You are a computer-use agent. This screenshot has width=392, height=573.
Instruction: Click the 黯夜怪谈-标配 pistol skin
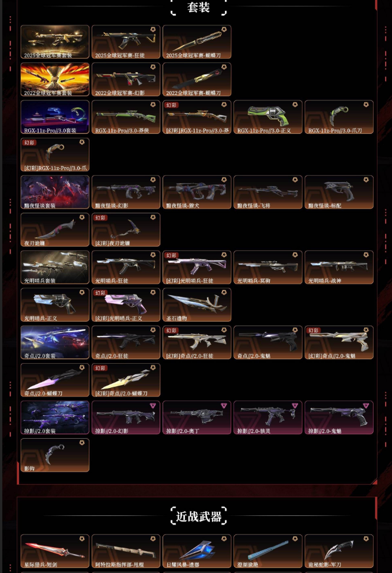(339, 192)
